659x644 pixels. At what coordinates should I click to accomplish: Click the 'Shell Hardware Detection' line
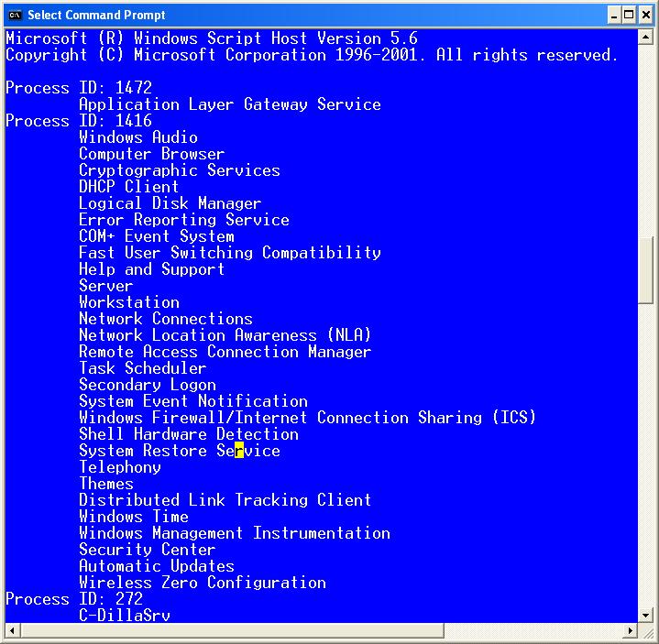pyautogui.click(x=189, y=434)
